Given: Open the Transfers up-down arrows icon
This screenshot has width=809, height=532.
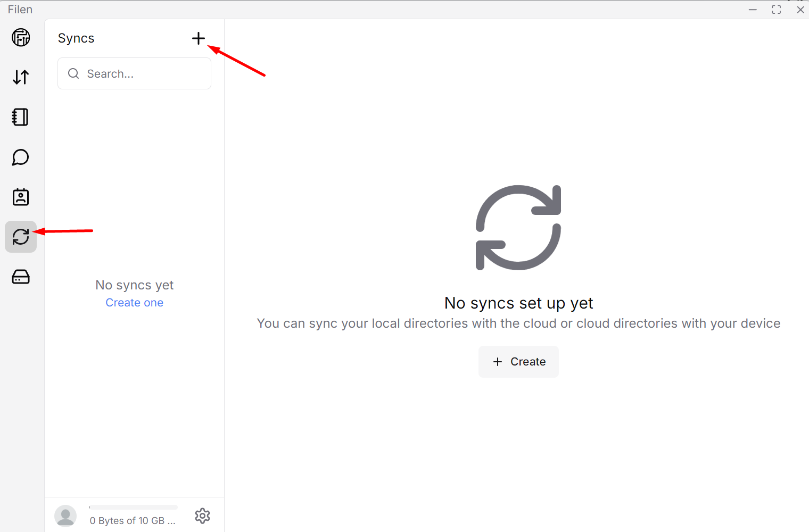Looking at the screenshot, I should (21, 77).
